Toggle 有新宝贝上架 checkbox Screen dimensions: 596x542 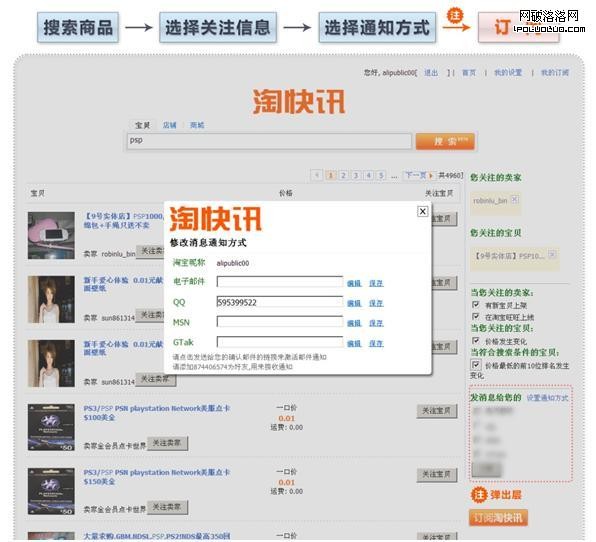476,304
